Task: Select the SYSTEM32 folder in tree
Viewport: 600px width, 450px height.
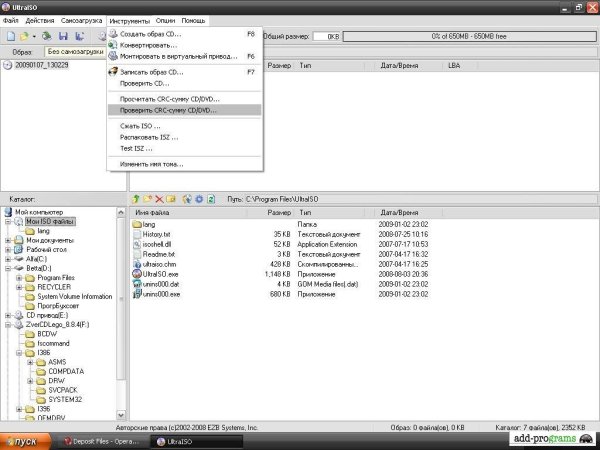Action: pyautogui.click(x=65, y=399)
